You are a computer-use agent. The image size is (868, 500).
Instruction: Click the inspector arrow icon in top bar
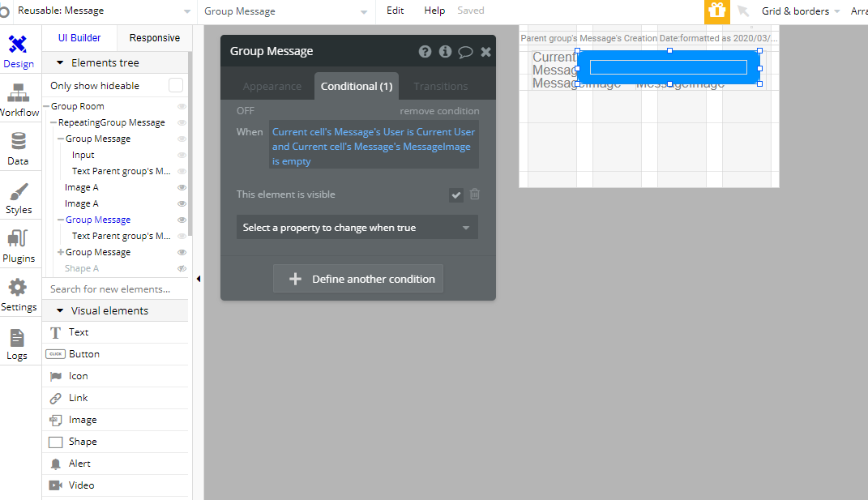743,11
